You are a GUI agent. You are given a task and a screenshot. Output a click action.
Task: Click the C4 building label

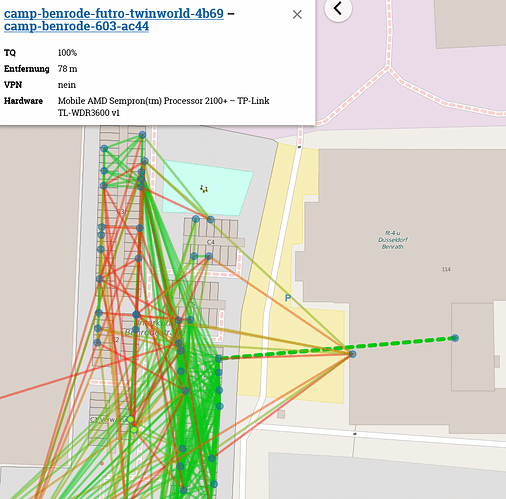click(211, 242)
